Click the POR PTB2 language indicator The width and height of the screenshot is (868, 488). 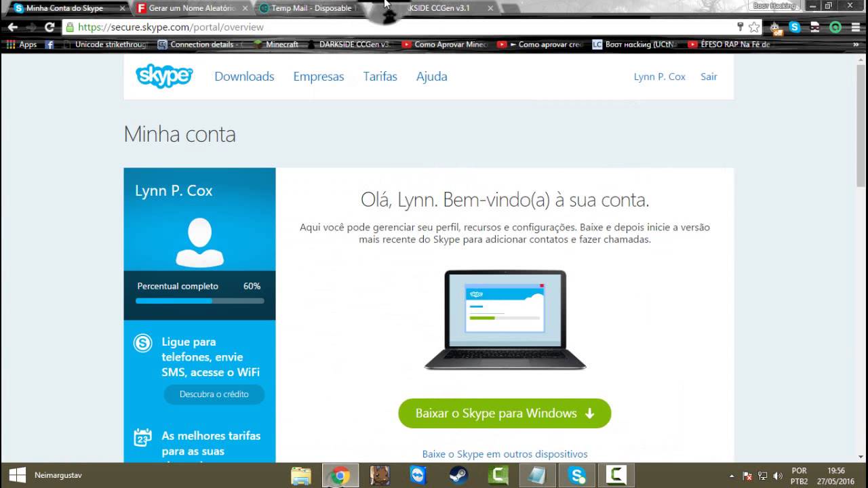click(x=800, y=476)
